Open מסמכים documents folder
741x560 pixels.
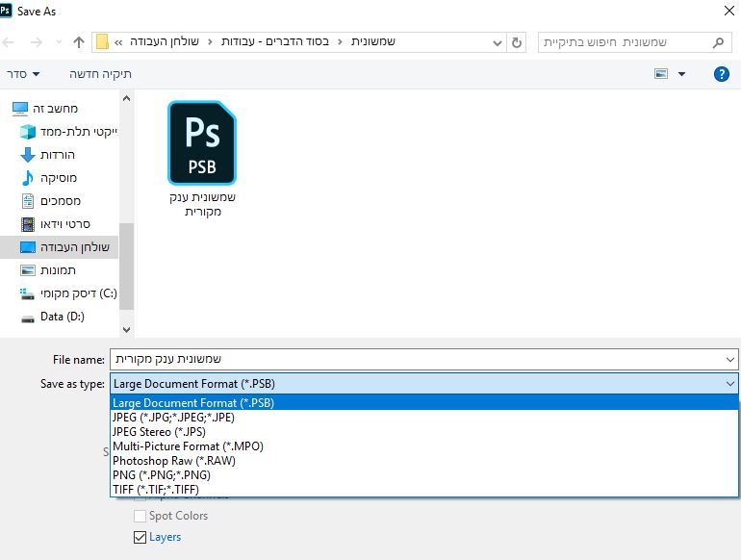point(51,201)
